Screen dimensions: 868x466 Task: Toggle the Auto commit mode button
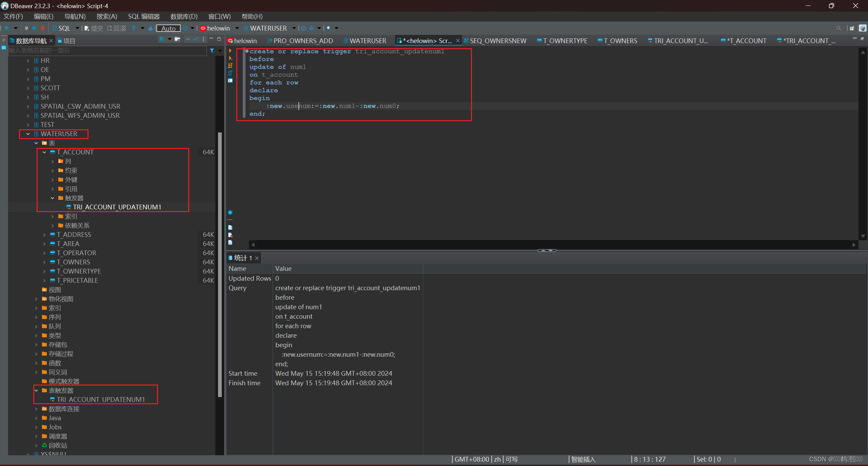tap(168, 29)
